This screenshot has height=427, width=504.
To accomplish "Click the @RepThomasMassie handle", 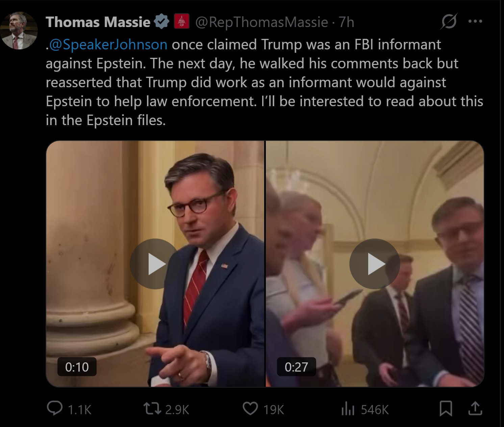I will pos(261,22).
